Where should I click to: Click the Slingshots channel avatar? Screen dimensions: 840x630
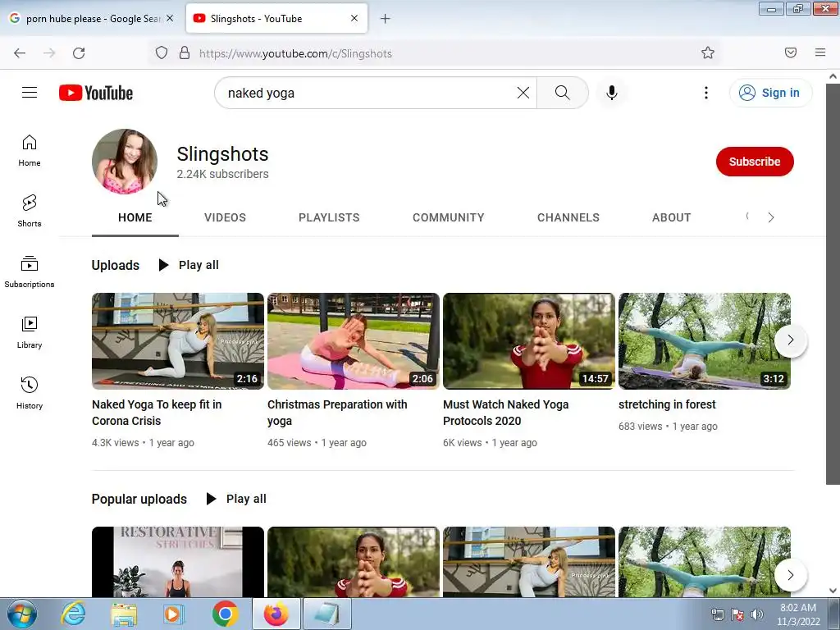point(125,162)
